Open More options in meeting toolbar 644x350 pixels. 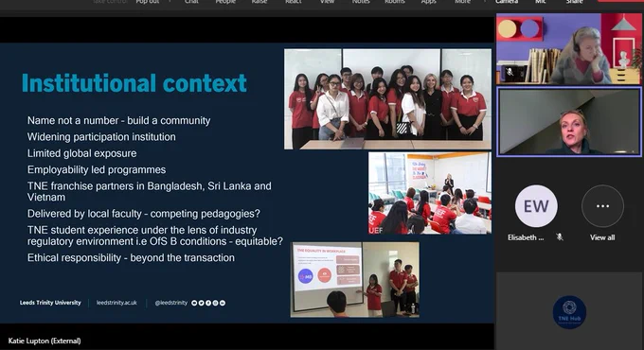[462, 2]
